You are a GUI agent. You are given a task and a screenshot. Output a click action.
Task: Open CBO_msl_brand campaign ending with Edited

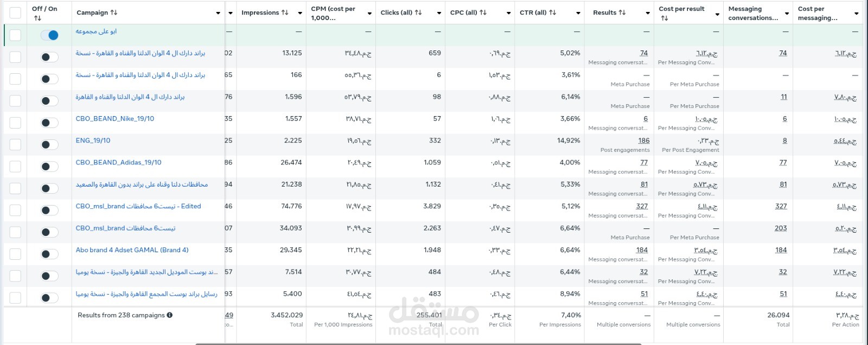(x=138, y=206)
